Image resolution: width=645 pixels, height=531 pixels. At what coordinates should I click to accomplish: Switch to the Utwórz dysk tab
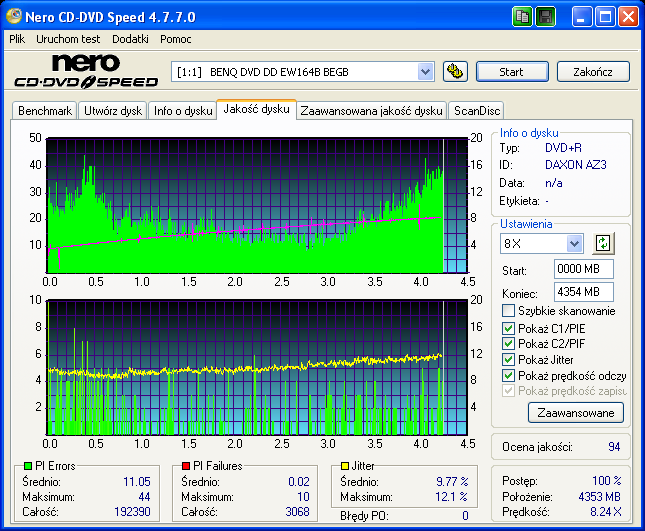tap(113, 111)
